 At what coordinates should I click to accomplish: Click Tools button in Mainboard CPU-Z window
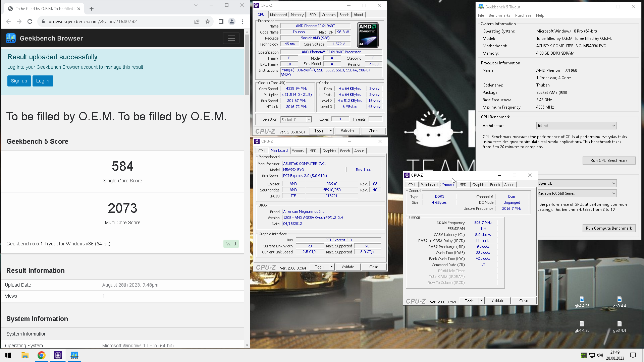coord(319,267)
